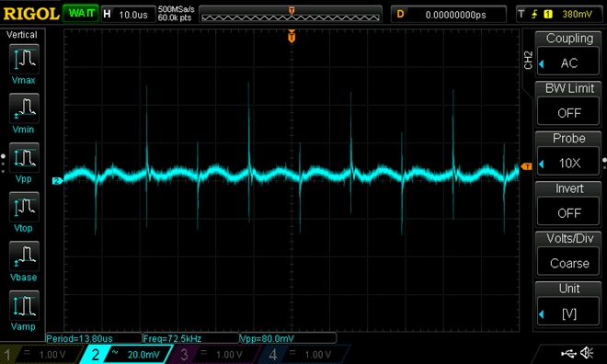Click the trigger source channel 1 badge

pos(548,15)
